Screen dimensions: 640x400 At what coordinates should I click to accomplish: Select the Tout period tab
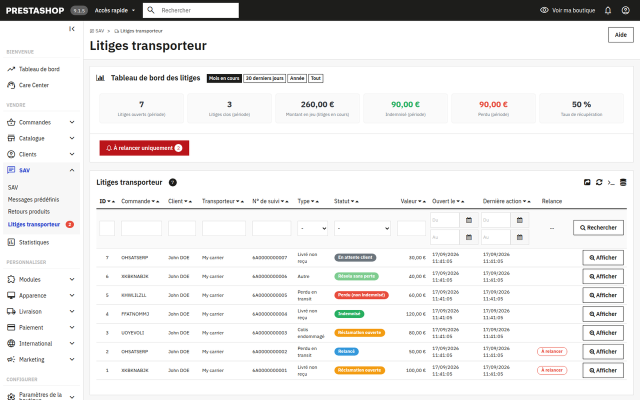[x=316, y=78]
